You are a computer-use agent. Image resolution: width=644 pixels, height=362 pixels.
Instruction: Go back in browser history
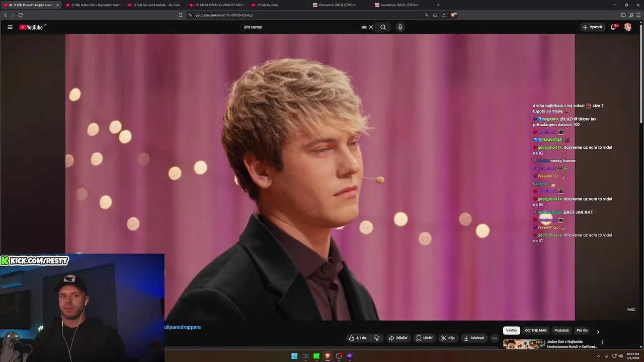(6, 15)
